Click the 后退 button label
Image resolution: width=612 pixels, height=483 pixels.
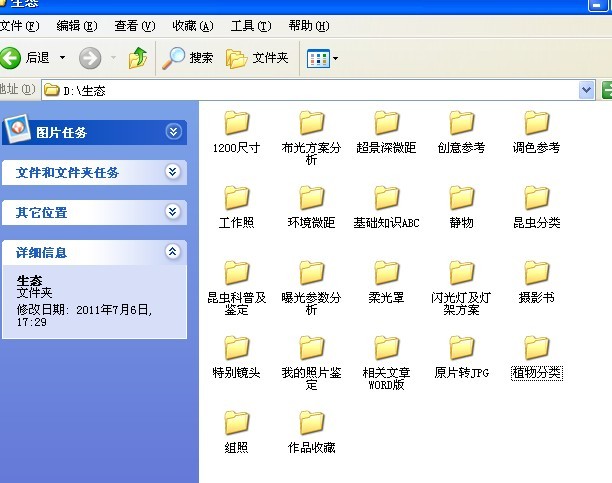[37, 58]
